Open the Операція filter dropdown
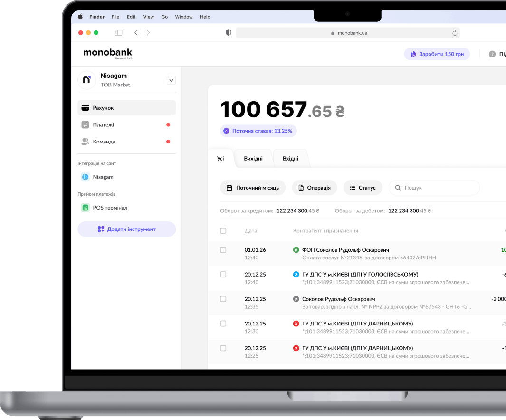Image resolution: width=506 pixels, height=420 pixels. pyautogui.click(x=315, y=188)
